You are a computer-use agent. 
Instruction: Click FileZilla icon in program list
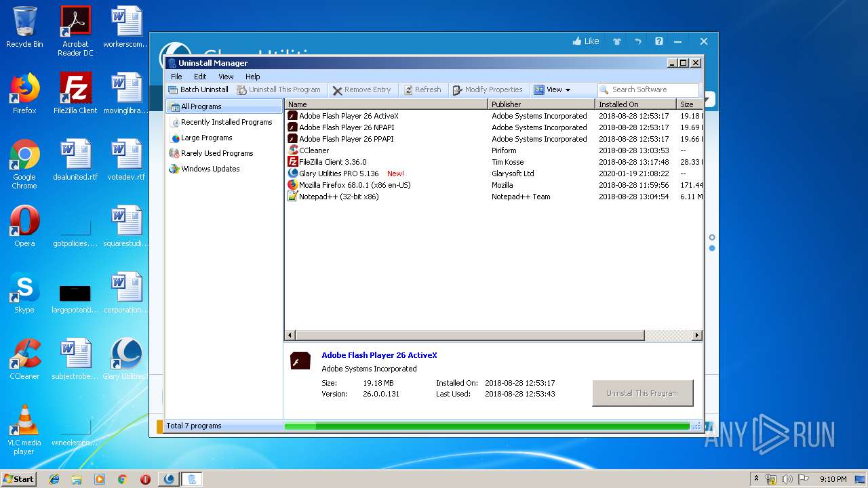pyautogui.click(x=293, y=162)
